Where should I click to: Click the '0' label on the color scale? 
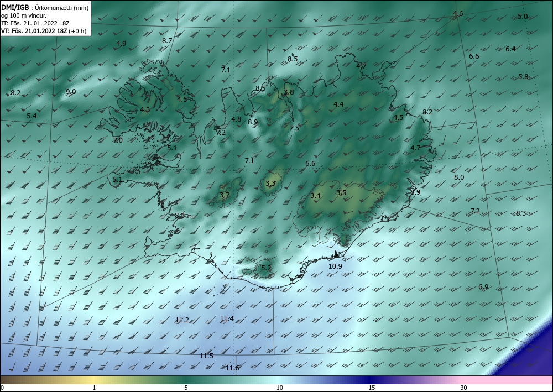pos(2,388)
